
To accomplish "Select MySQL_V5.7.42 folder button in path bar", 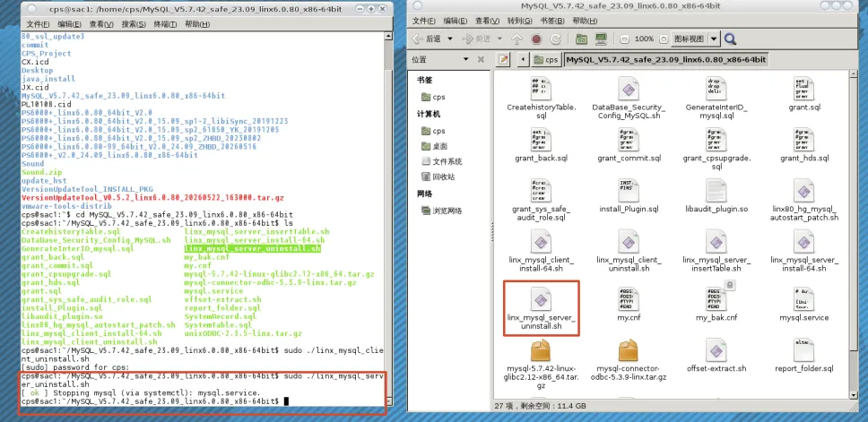I will (x=666, y=59).
